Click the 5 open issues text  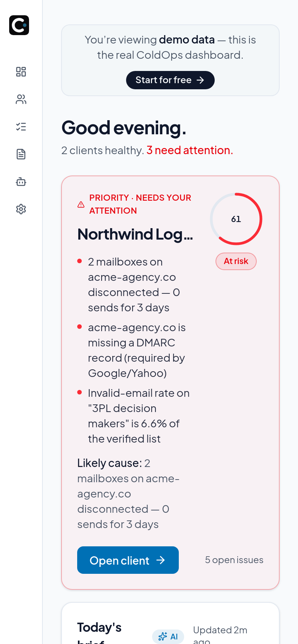pos(234,560)
